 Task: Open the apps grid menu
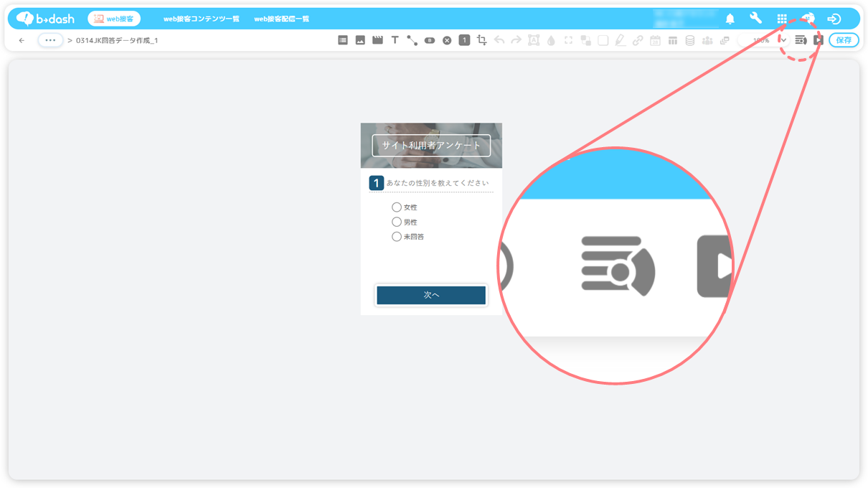[x=782, y=19]
